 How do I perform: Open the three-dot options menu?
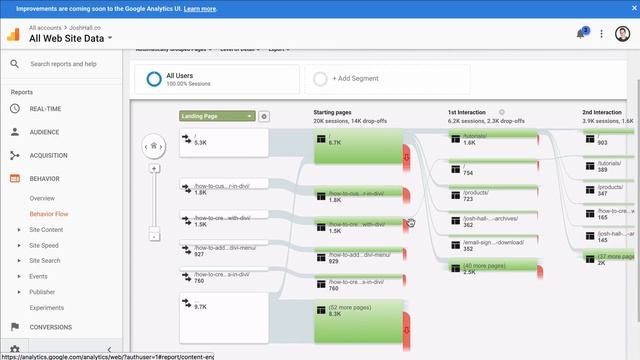click(x=601, y=34)
